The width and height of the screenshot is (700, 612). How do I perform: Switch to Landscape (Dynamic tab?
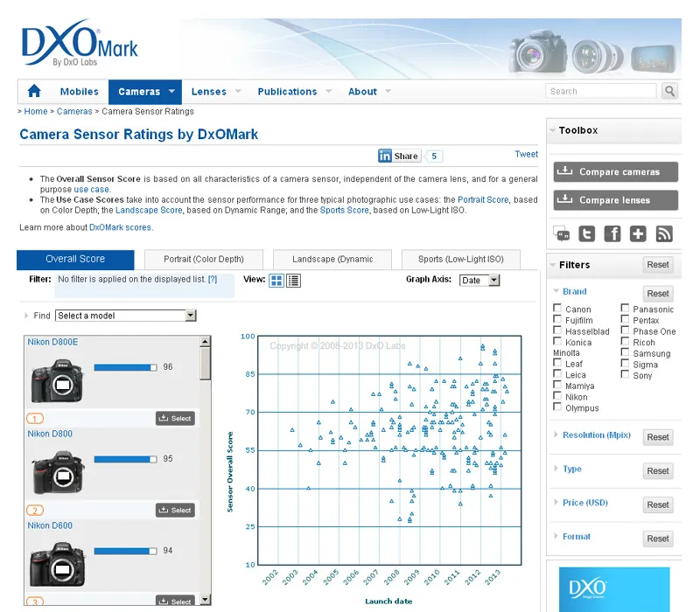[x=332, y=259]
